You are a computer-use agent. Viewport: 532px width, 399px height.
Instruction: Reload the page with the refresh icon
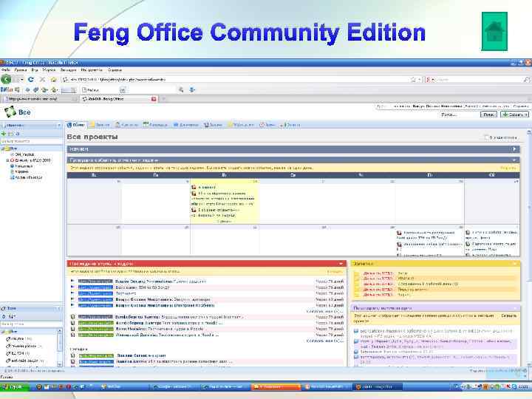[31, 79]
